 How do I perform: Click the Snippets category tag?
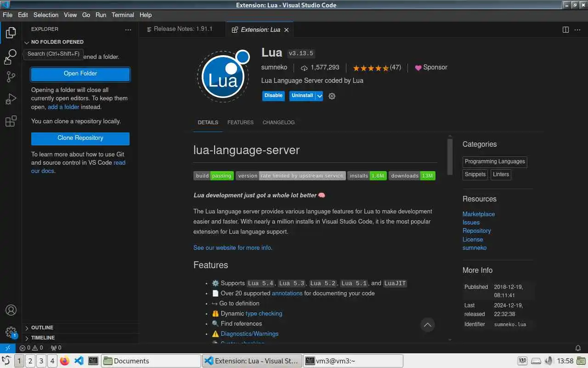[x=475, y=174]
